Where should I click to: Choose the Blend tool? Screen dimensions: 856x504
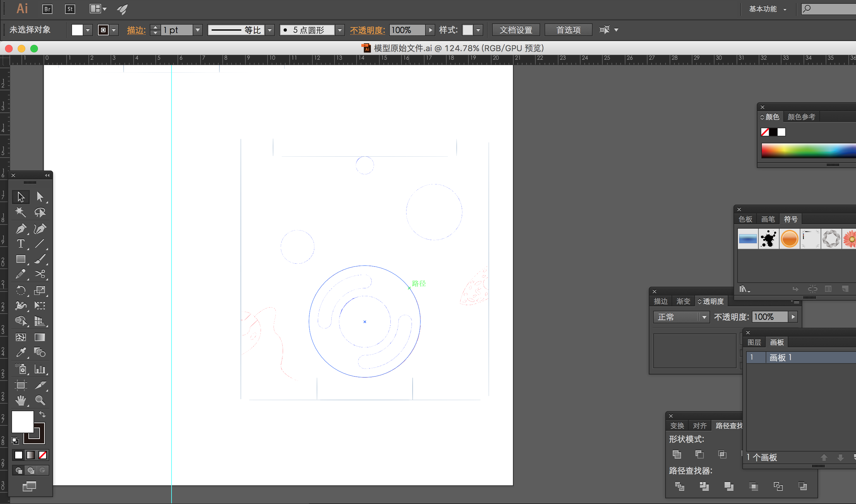click(40, 352)
